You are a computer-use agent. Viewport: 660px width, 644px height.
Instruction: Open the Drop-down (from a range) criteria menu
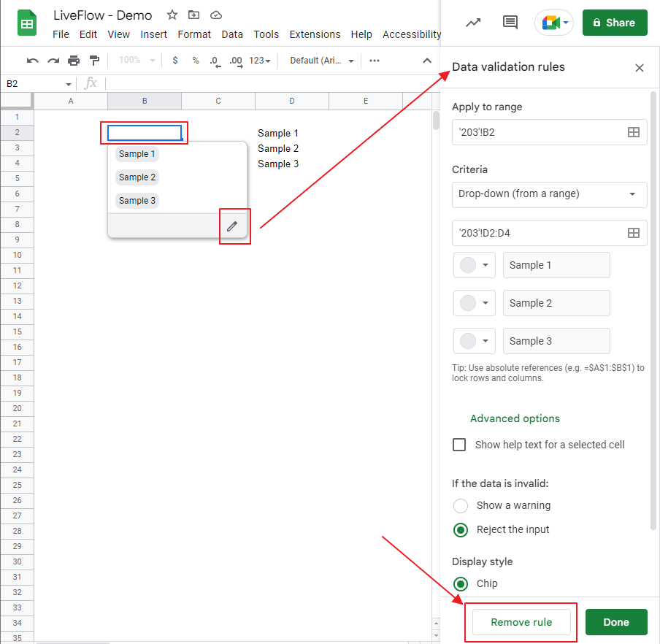point(549,194)
